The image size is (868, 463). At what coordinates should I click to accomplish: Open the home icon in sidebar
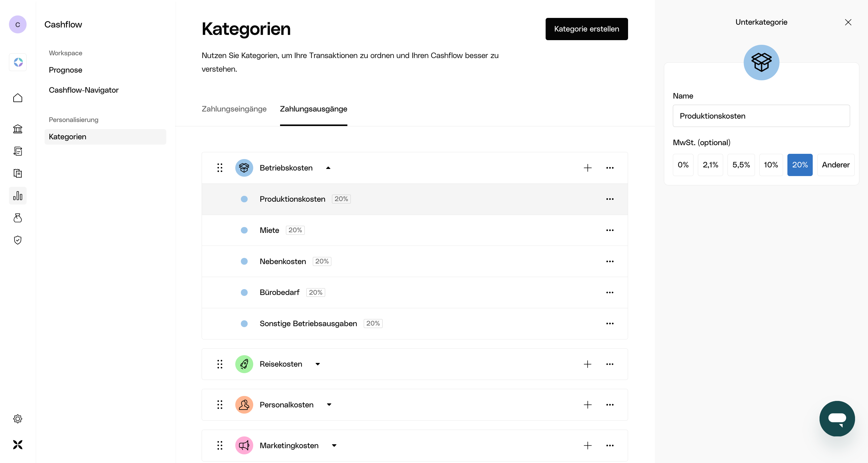18,98
